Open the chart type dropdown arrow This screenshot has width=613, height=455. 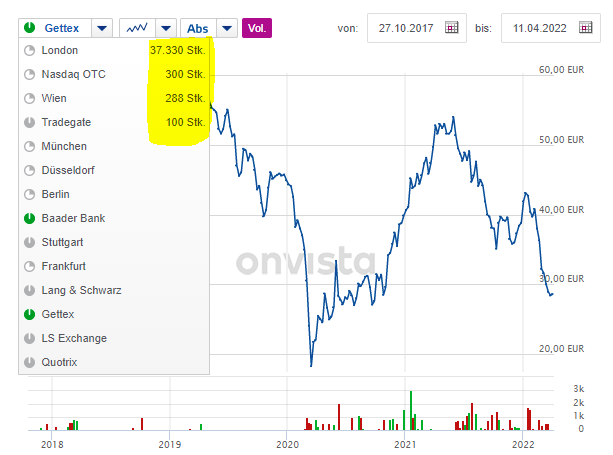tap(165, 28)
